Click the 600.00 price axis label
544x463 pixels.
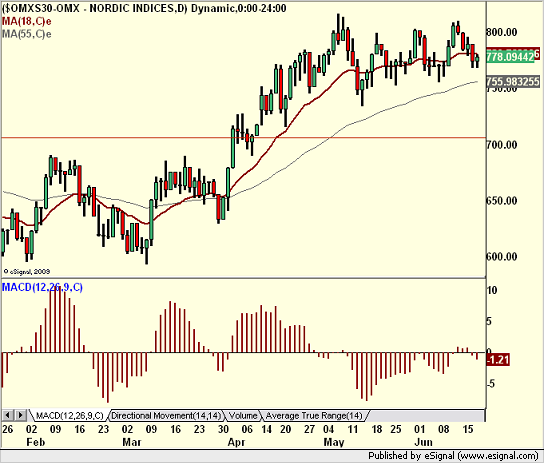pyautogui.click(x=502, y=257)
